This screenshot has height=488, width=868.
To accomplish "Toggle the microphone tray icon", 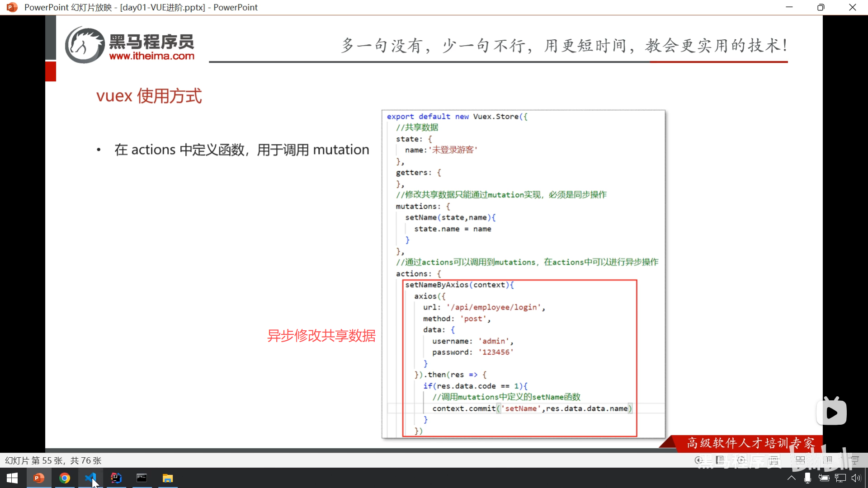I will 807,478.
